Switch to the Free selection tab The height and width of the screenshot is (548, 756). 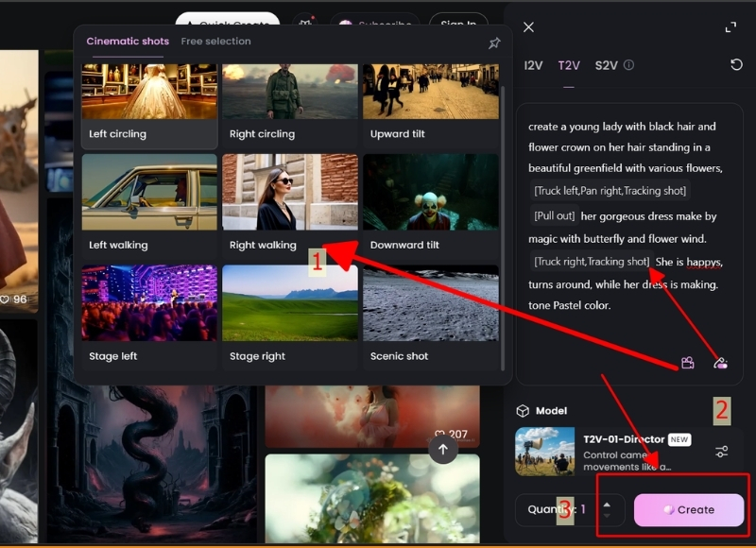(215, 42)
